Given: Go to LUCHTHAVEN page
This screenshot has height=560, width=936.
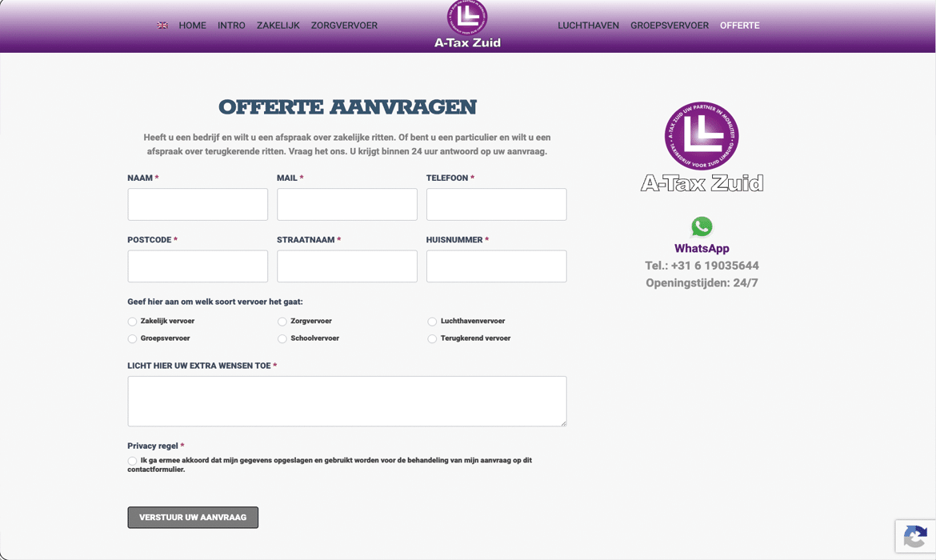Looking at the screenshot, I should [x=588, y=26].
